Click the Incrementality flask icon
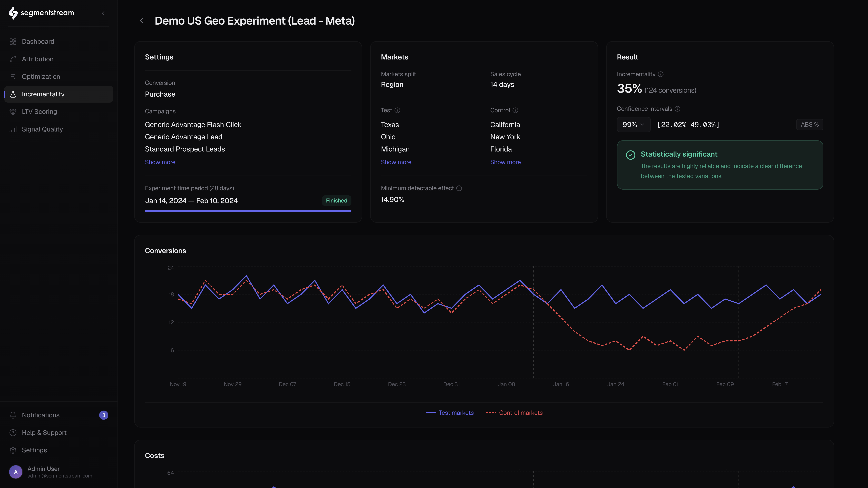Screen dimensions: 868x488 (x=13, y=94)
